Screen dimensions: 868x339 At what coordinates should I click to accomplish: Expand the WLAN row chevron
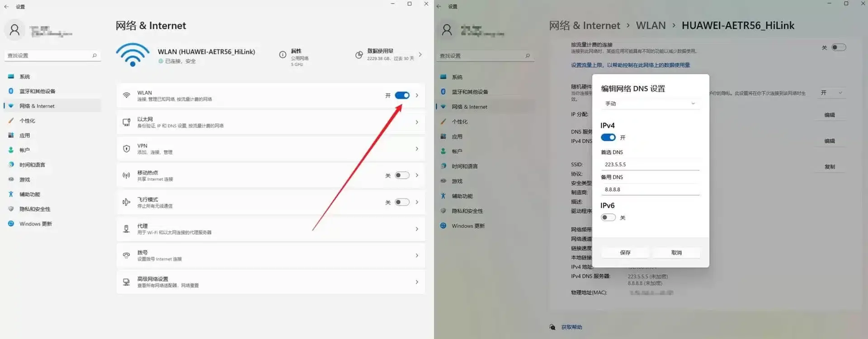click(x=417, y=95)
